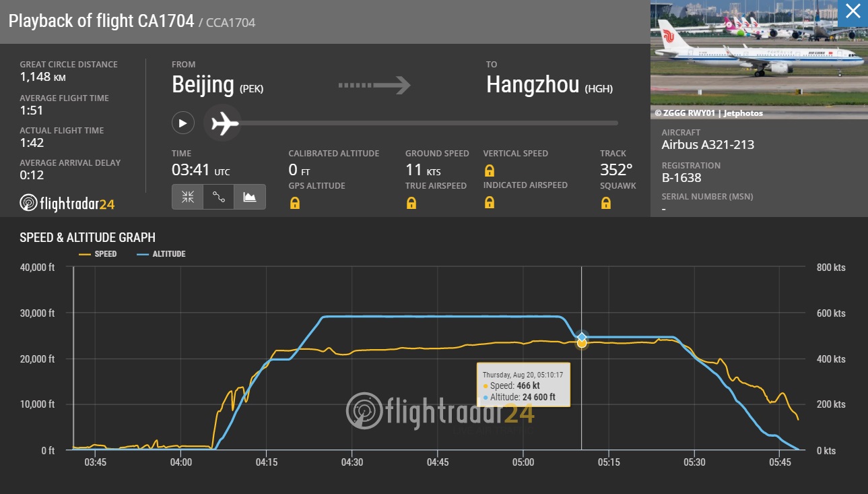868x494 pixels.
Task: Close the playback panel with the X
Action: (x=853, y=11)
